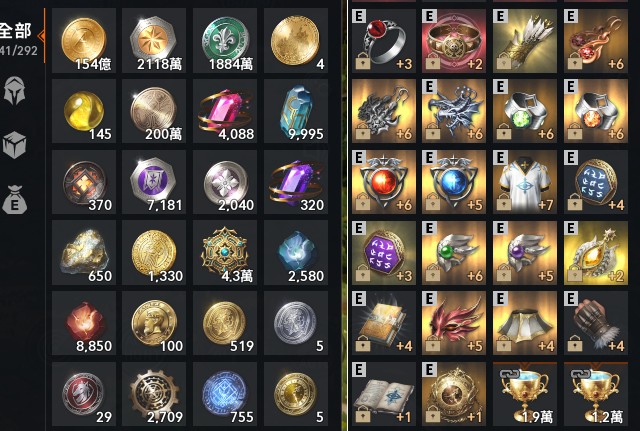Click the gear-shaped coin 2,709
This screenshot has height=431, width=640.
pyautogui.click(x=154, y=394)
